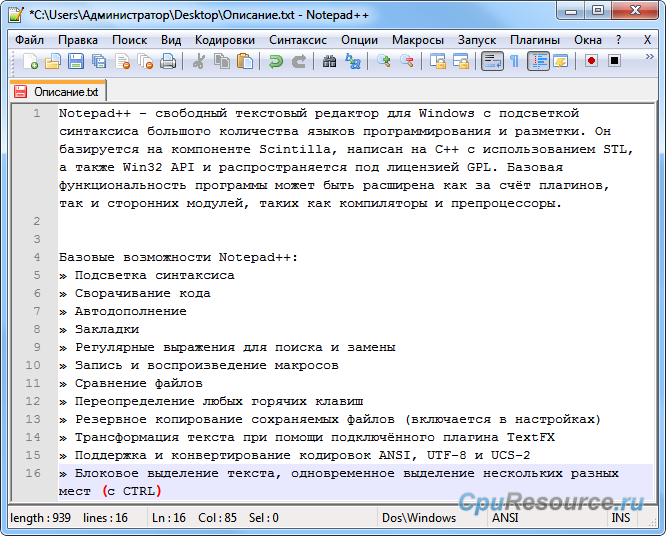Stop macro recording black square

[614, 62]
